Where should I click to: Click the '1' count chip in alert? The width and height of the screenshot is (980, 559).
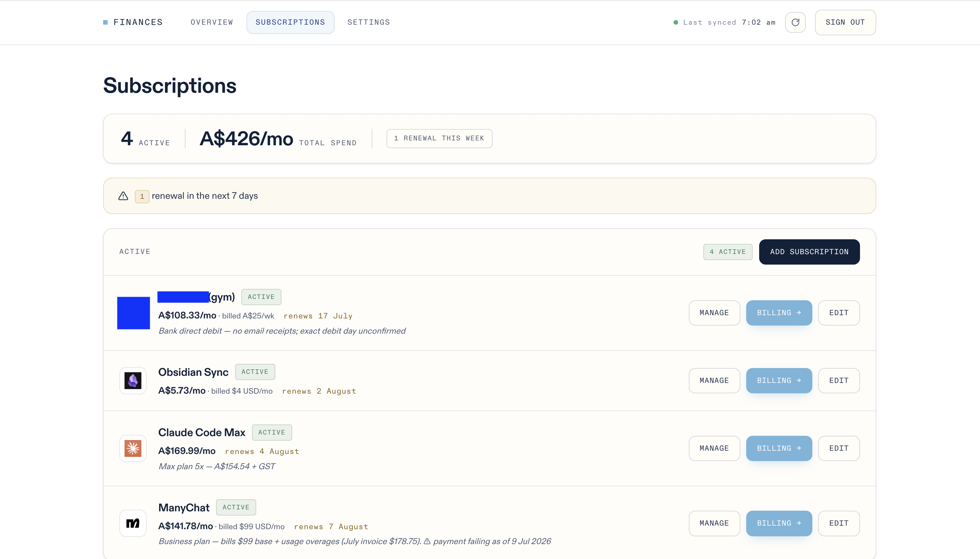pos(142,196)
